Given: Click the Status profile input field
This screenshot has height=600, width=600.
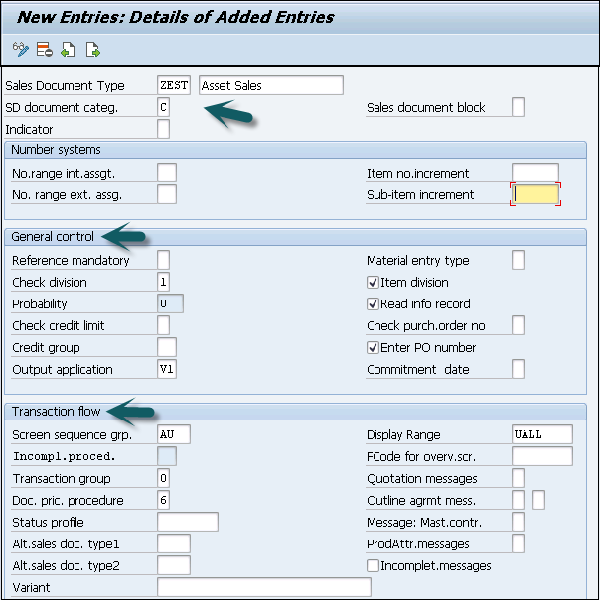Looking at the screenshot, I should click(x=188, y=522).
